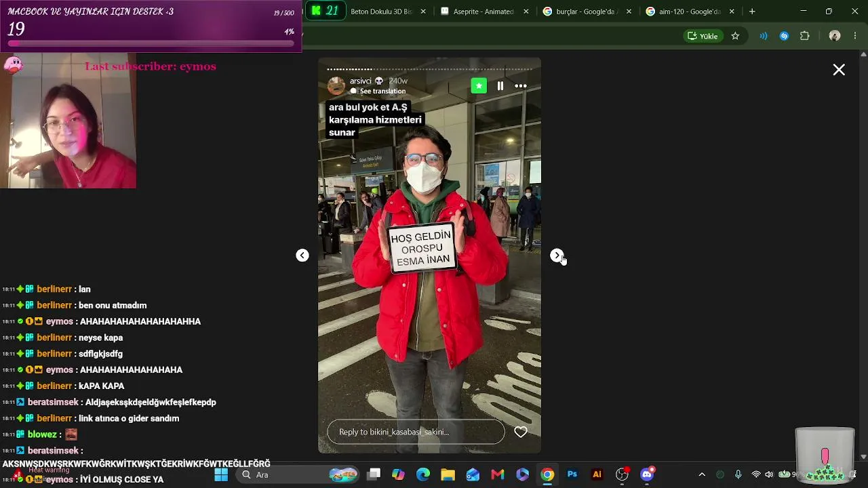Viewport: 868px width, 488px height.
Task: Switch to the aim-120 Google tab
Action: 690,12
